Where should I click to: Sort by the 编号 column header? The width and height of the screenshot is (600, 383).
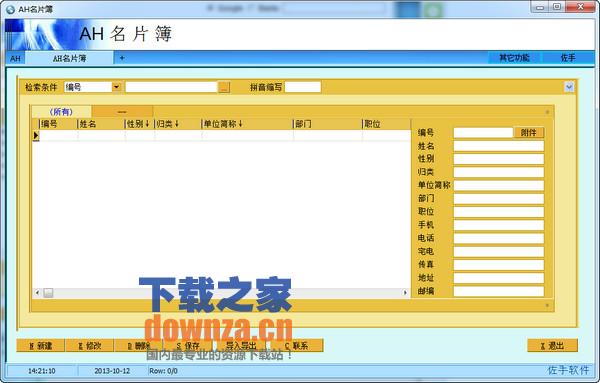(58, 124)
